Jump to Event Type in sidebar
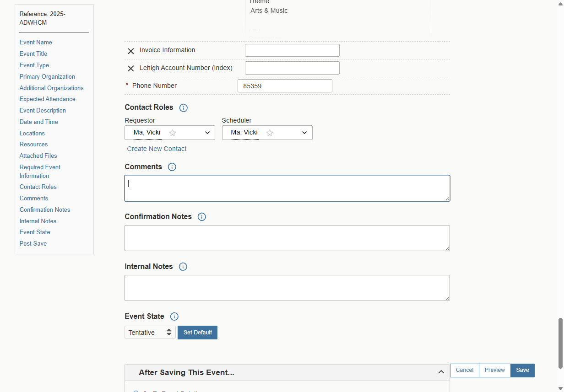Image resolution: width=564 pixels, height=392 pixels. click(x=34, y=65)
